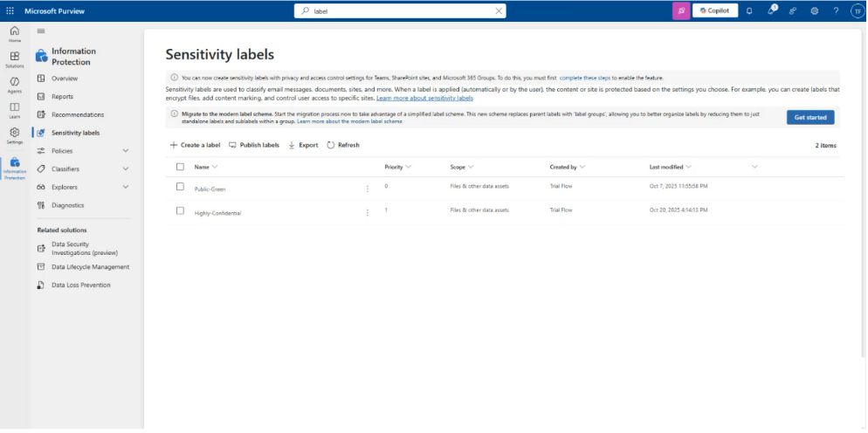Open Solutions from the left rail
Viewport: 868px width, 433px height.
[15, 58]
